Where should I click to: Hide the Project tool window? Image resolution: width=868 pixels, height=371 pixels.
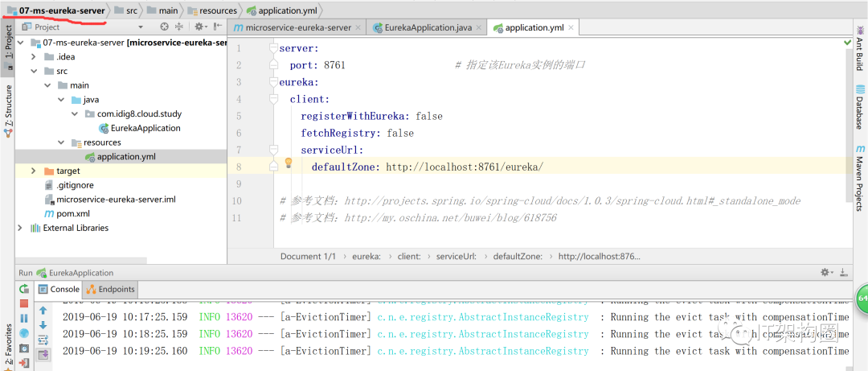click(218, 27)
